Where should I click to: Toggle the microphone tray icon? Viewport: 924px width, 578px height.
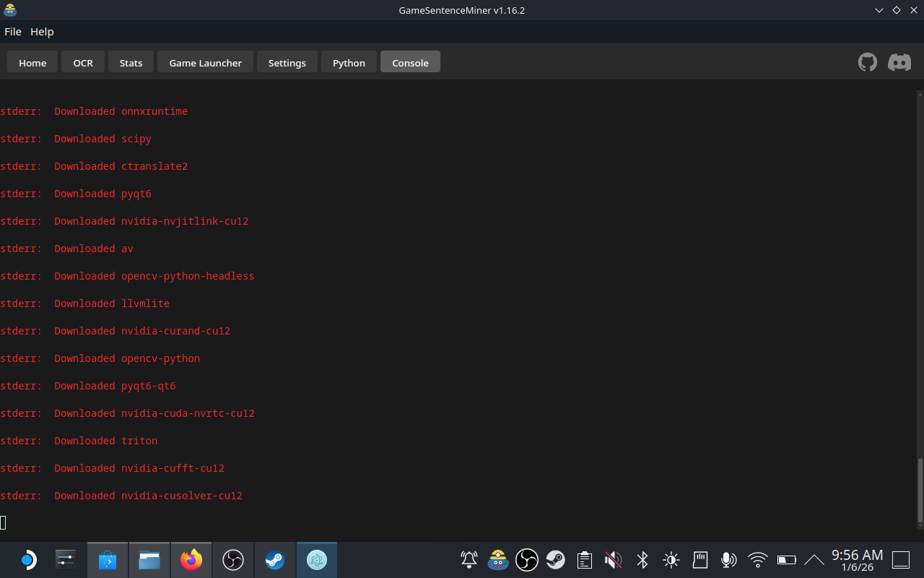(x=728, y=559)
